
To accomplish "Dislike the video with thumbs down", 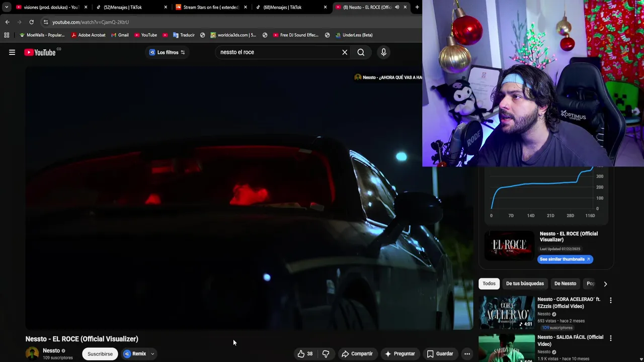I will point(326,354).
